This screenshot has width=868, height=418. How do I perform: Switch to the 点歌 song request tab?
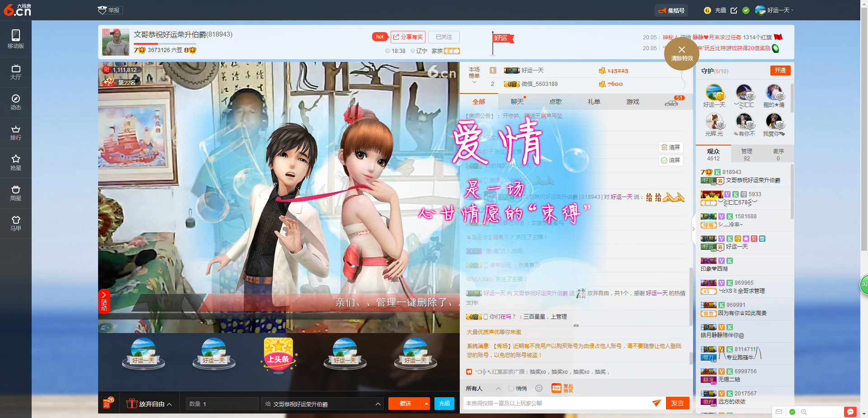pyautogui.click(x=556, y=102)
